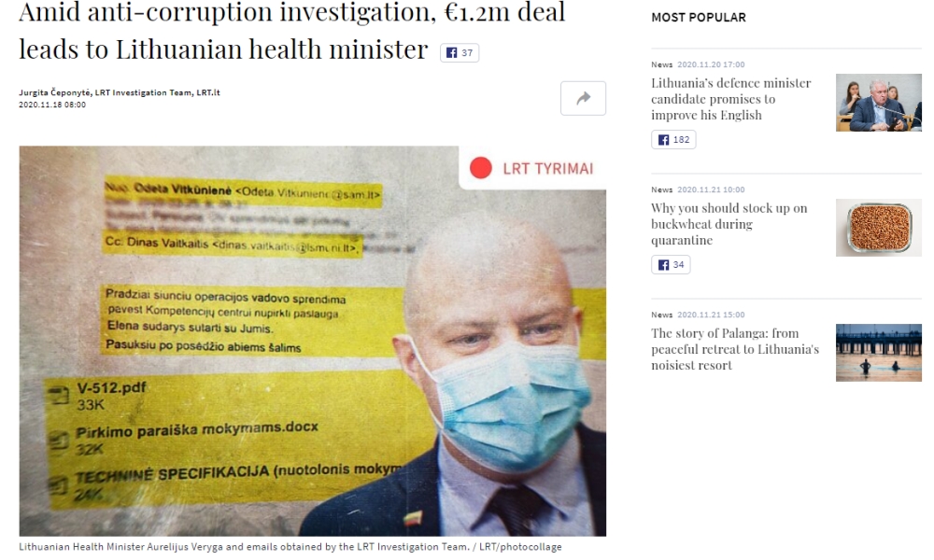The width and height of the screenshot is (934, 560).
Task: Click News tag dated 2020.11.21 10:00
Action: [x=662, y=189]
